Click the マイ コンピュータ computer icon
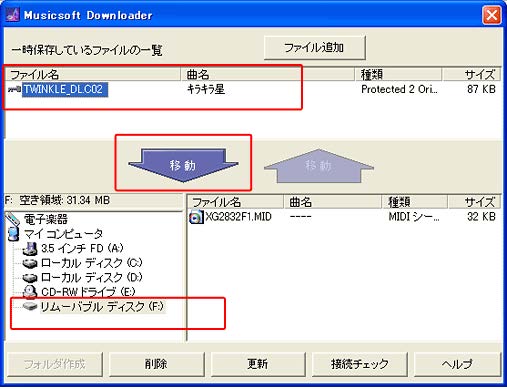Viewport: 507px width, 389px height. pyautogui.click(x=13, y=234)
